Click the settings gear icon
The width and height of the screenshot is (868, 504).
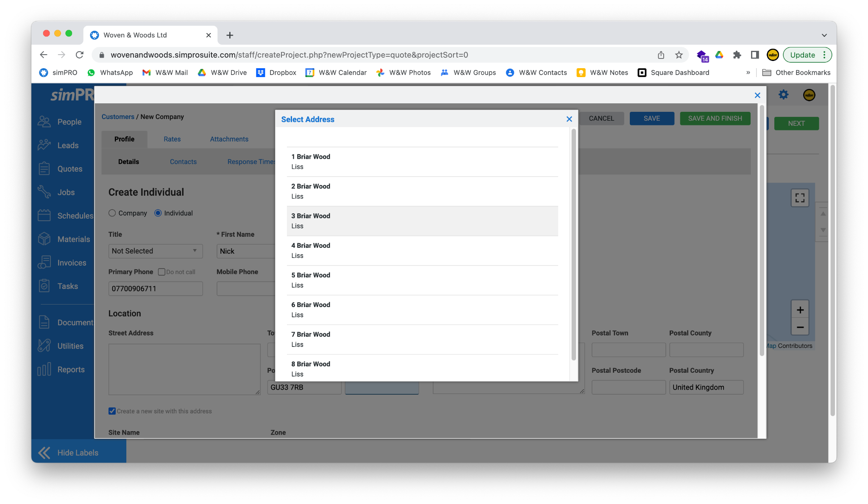tap(783, 95)
